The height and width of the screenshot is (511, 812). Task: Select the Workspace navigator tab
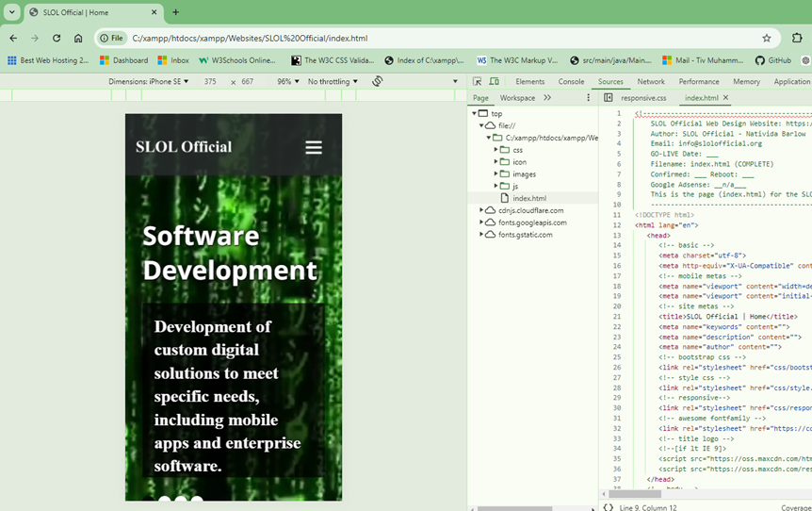coord(517,98)
